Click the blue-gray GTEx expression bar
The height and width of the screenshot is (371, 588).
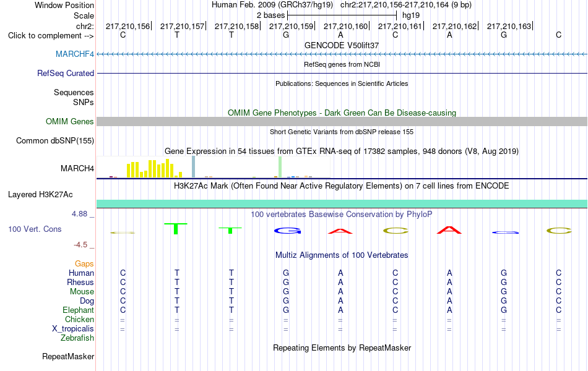[x=194, y=167]
